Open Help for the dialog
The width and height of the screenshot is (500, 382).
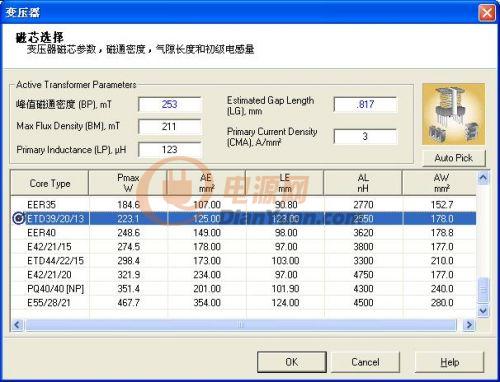click(449, 362)
